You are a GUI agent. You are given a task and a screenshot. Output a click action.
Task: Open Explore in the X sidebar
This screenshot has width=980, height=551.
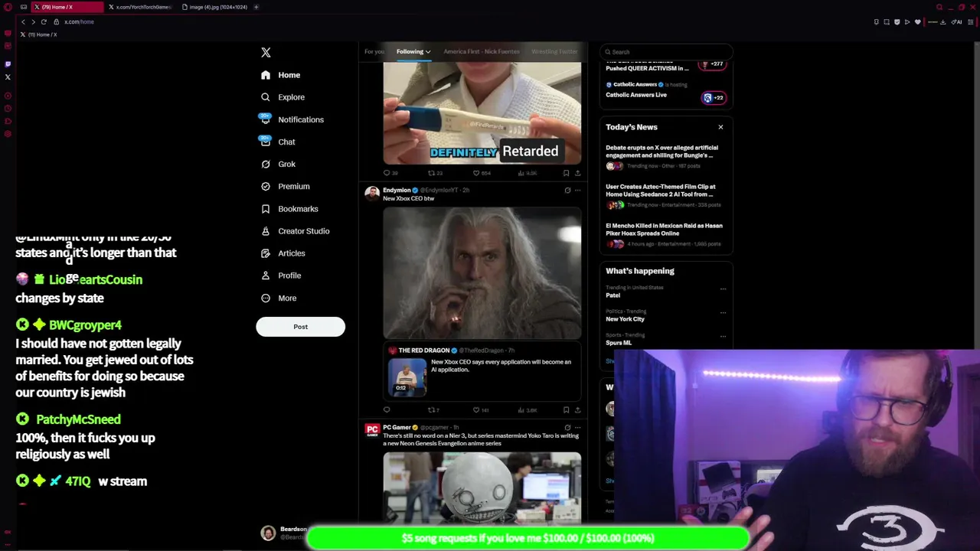pyautogui.click(x=283, y=97)
